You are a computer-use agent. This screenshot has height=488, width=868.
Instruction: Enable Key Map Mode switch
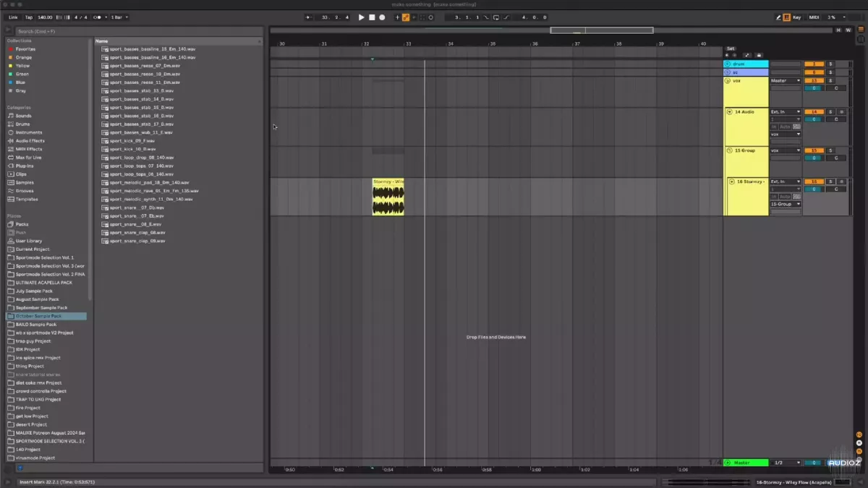[x=796, y=17]
